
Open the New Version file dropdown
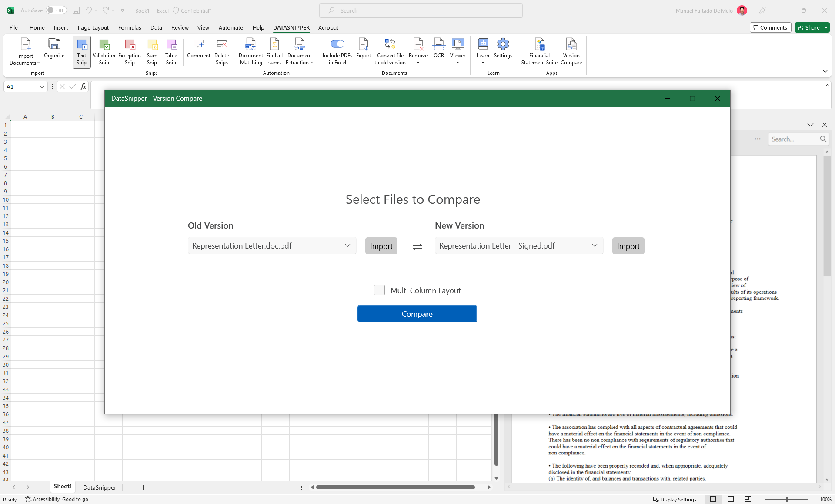pyautogui.click(x=594, y=245)
